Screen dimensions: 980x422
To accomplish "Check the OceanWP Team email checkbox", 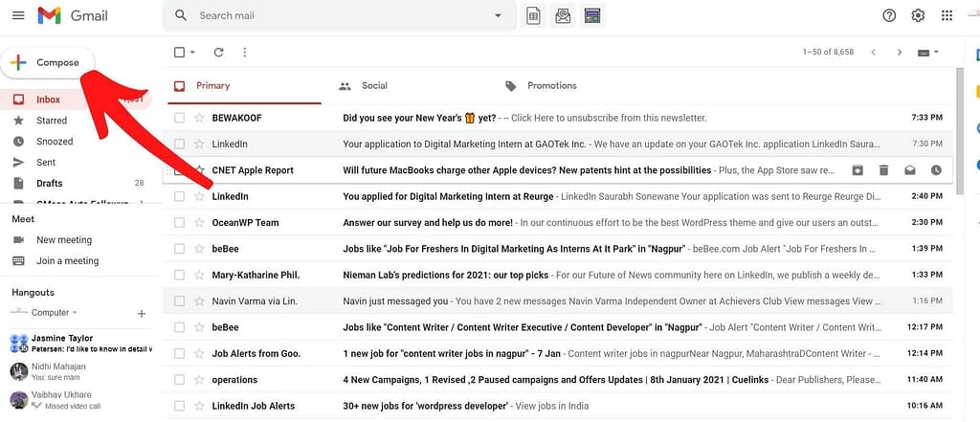I will 179,223.
